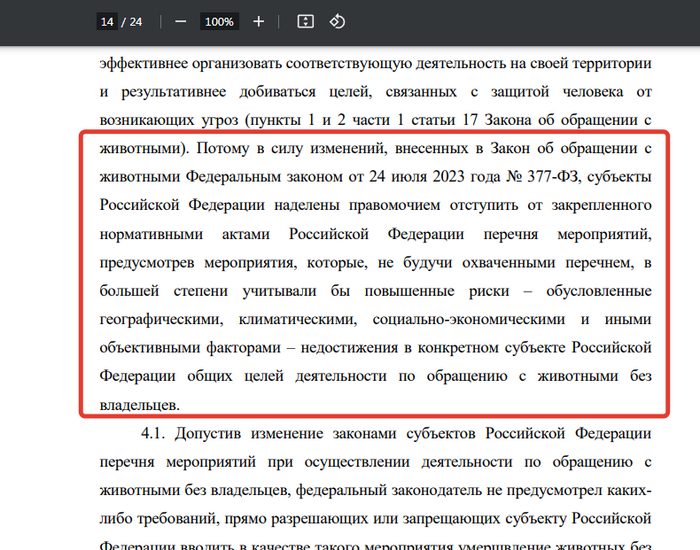Viewport: 700px width, 550px height.
Task: Click the word "Потому" starting the sentence
Action: pos(223,149)
